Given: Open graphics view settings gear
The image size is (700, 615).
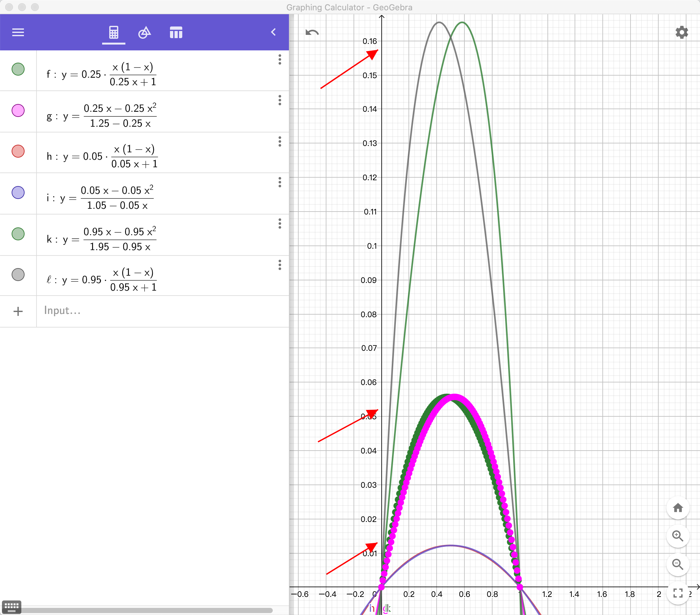Looking at the screenshot, I should [682, 33].
